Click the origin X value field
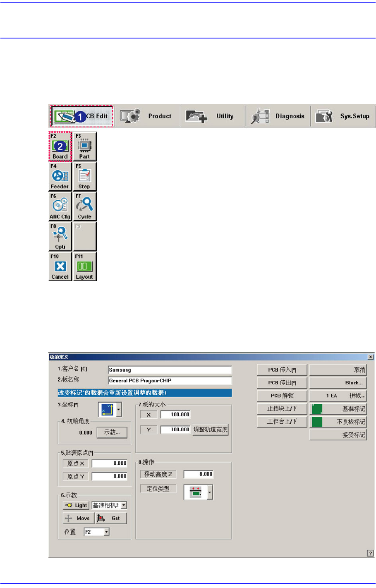 (110, 463)
